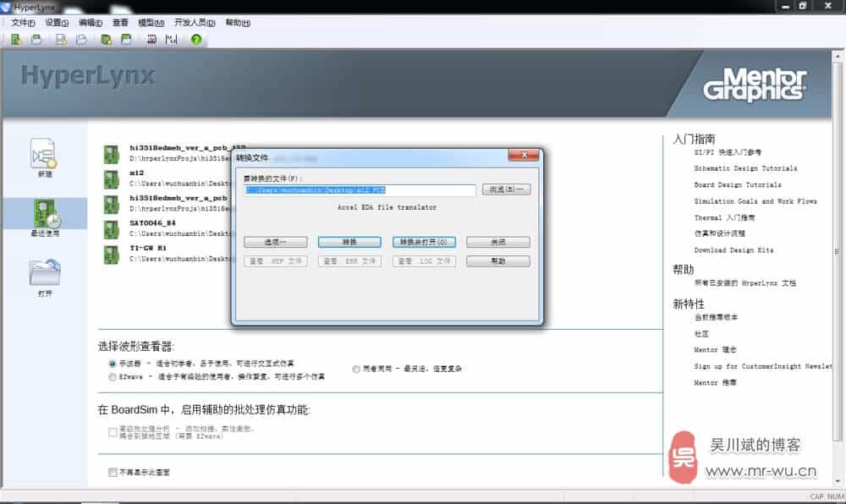846x504 pixels.
Task: Click the 转换并打开(O) button
Action: pyautogui.click(x=424, y=242)
